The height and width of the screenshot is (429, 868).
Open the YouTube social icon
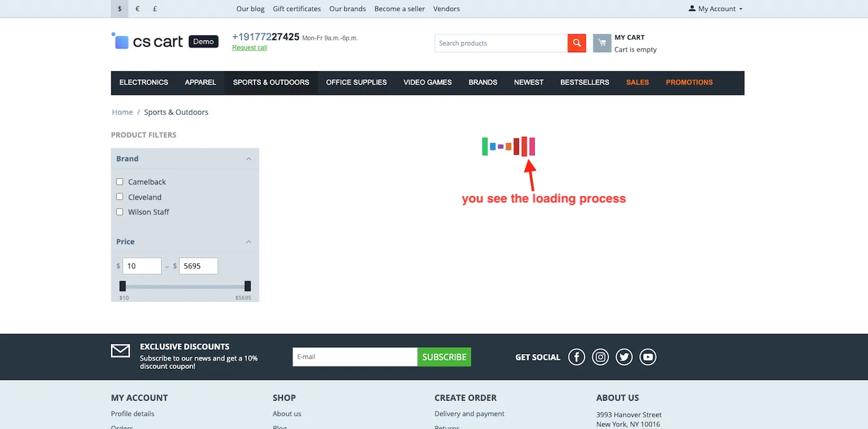(648, 357)
